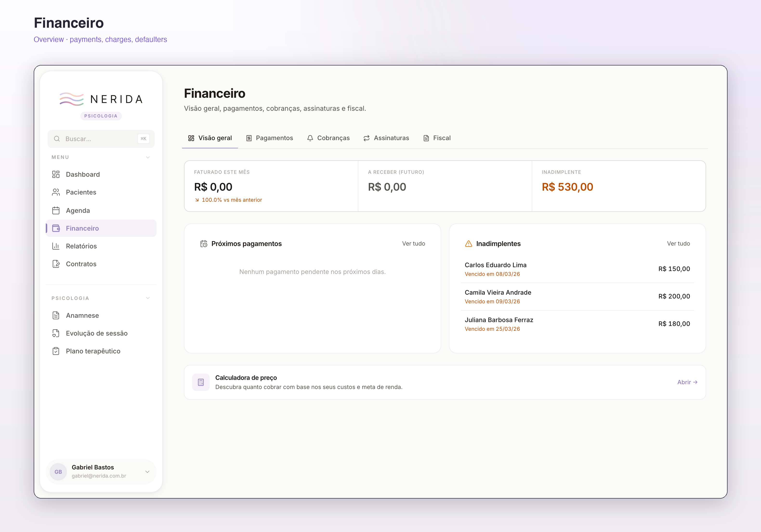The height and width of the screenshot is (532, 761).
Task: Click the A receber (futuro) R$ 0,00 value
Action: click(x=387, y=187)
